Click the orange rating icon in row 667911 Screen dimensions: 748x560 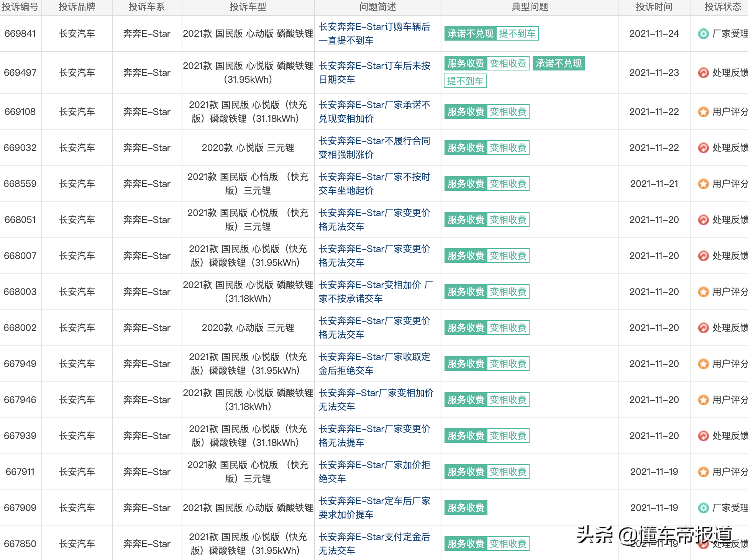[x=703, y=472]
